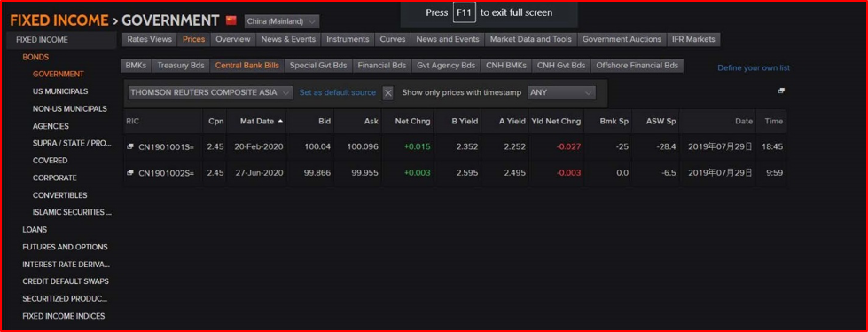Open SUPRA / STATE / PRO... in the sidebar

pyautogui.click(x=72, y=144)
